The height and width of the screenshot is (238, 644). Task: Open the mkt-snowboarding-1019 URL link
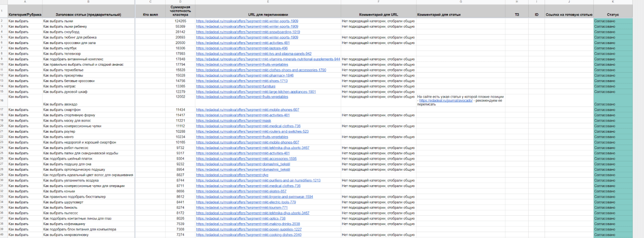(x=248, y=32)
